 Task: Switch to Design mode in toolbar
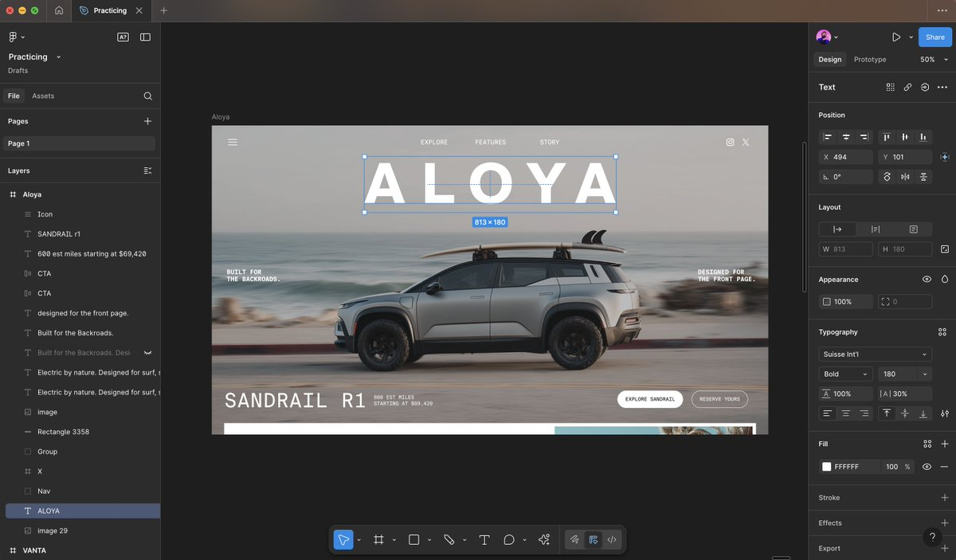click(x=593, y=540)
